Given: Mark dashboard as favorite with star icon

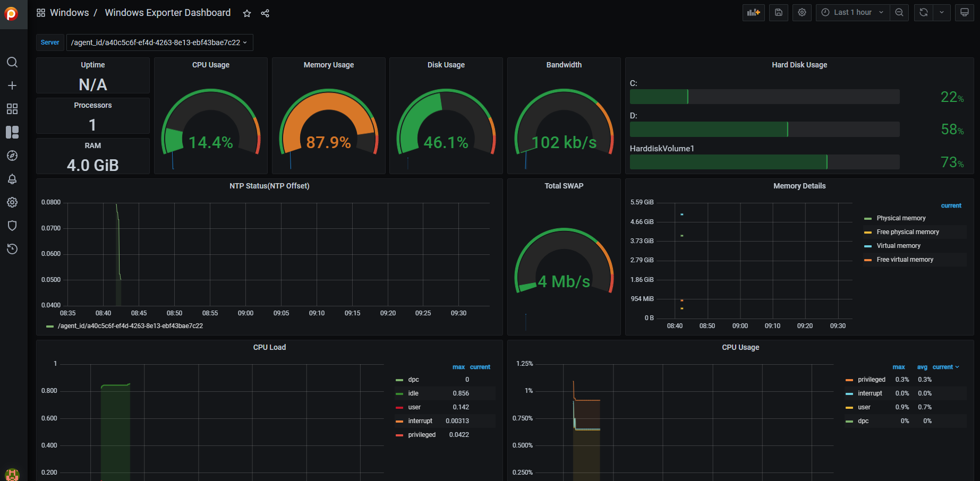Looking at the screenshot, I should [247, 13].
